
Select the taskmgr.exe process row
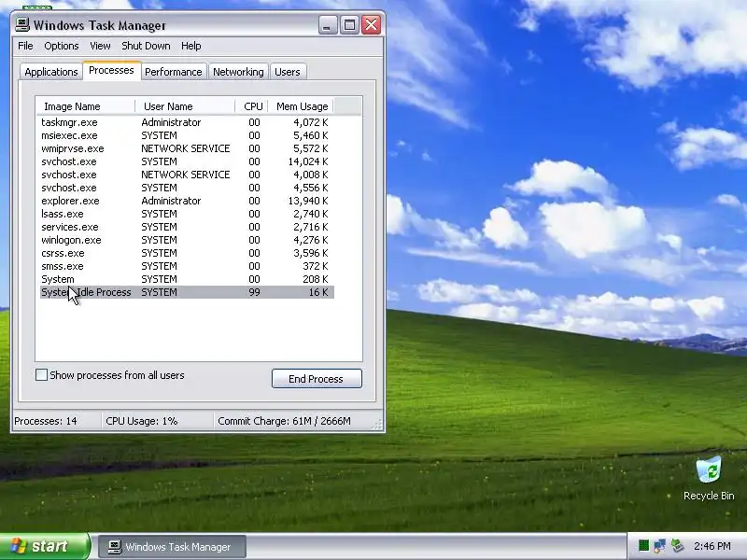(187, 122)
